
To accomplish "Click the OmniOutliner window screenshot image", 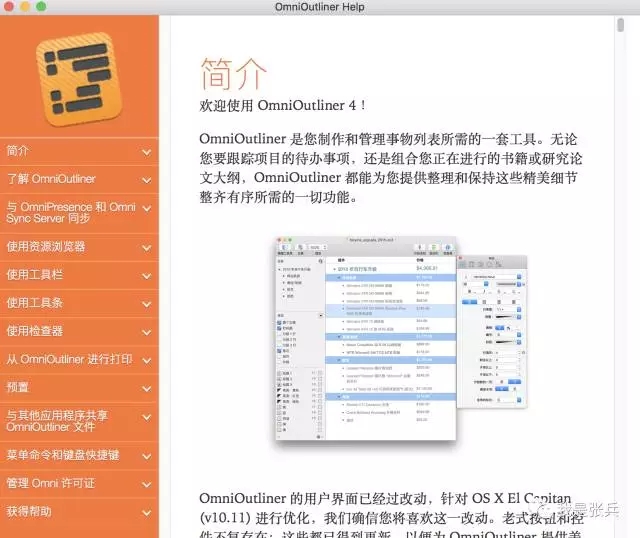I will pos(401,340).
